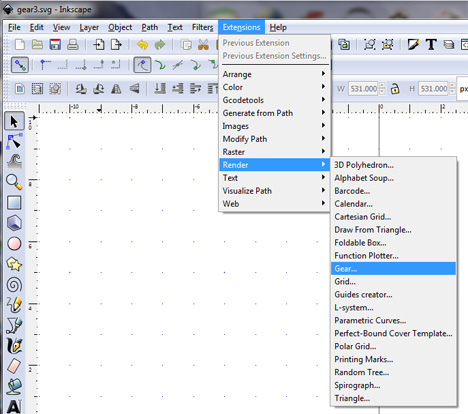Open the Fill and Stroke dialog icon
Screen dimensions: 468x414
click(413, 44)
